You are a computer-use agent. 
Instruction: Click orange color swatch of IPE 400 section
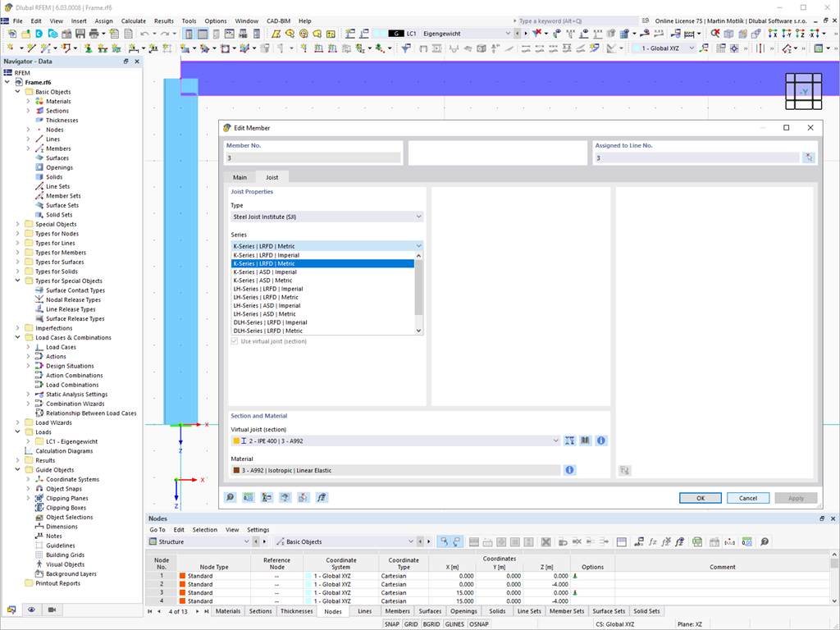coord(236,441)
